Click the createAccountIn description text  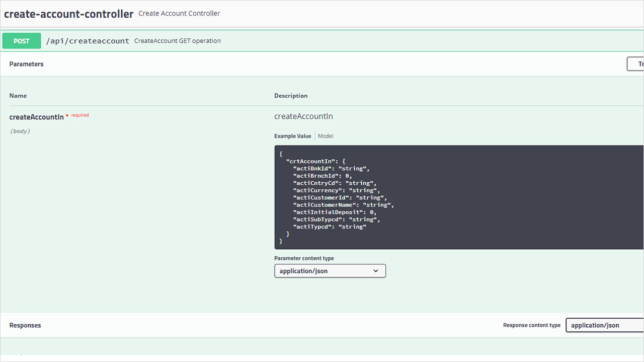pyautogui.click(x=303, y=116)
